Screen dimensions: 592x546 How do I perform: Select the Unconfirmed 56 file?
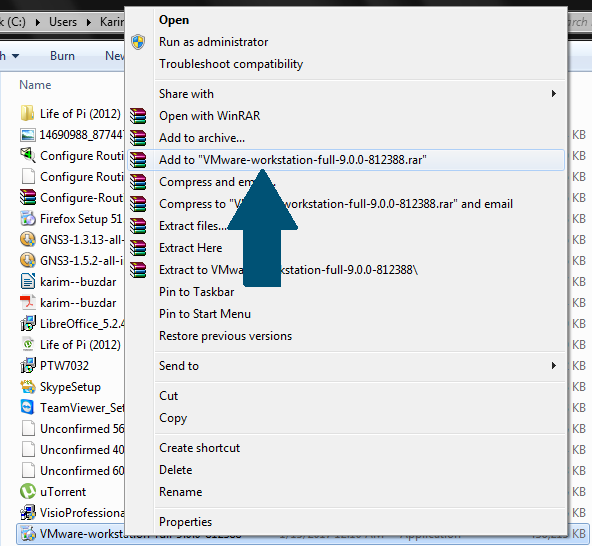[x=72, y=429]
